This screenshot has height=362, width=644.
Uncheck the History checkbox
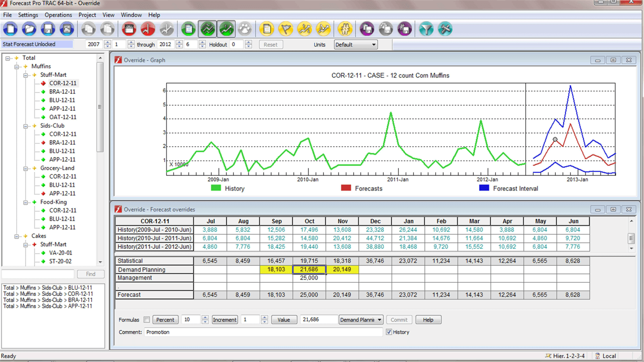[389, 332]
